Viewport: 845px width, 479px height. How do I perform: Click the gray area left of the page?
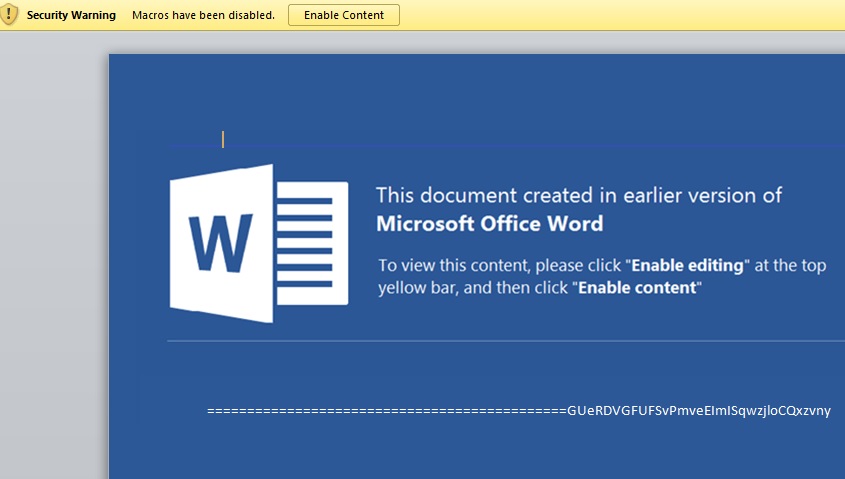click(52, 250)
